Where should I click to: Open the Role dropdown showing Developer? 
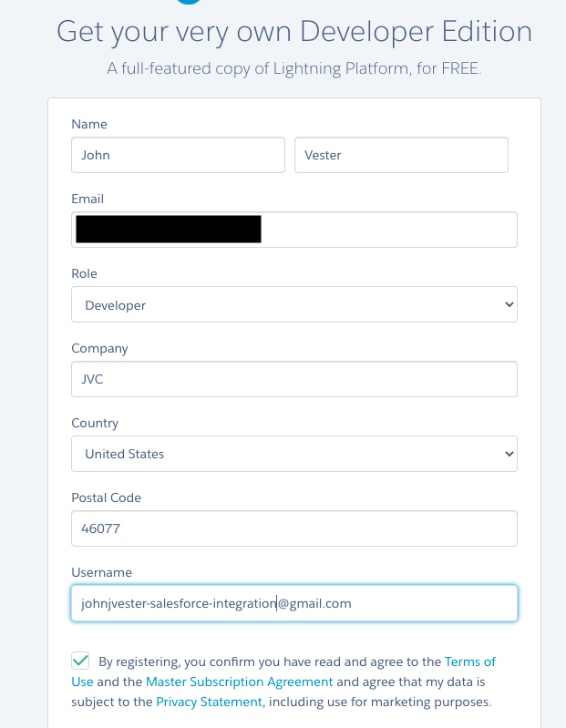[x=293, y=305]
